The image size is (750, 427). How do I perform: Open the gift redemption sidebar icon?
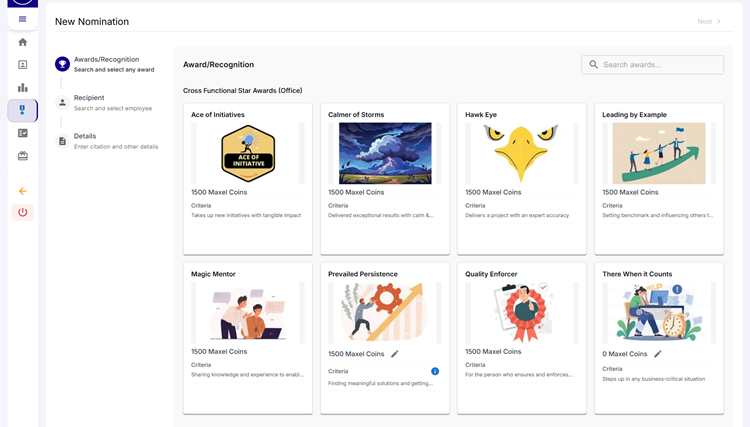[x=22, y=156]
